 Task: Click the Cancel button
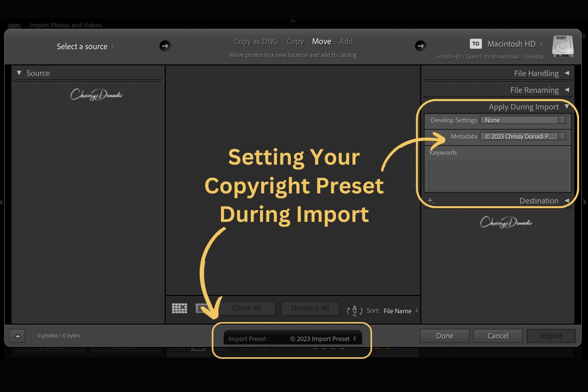coord(498,335)
